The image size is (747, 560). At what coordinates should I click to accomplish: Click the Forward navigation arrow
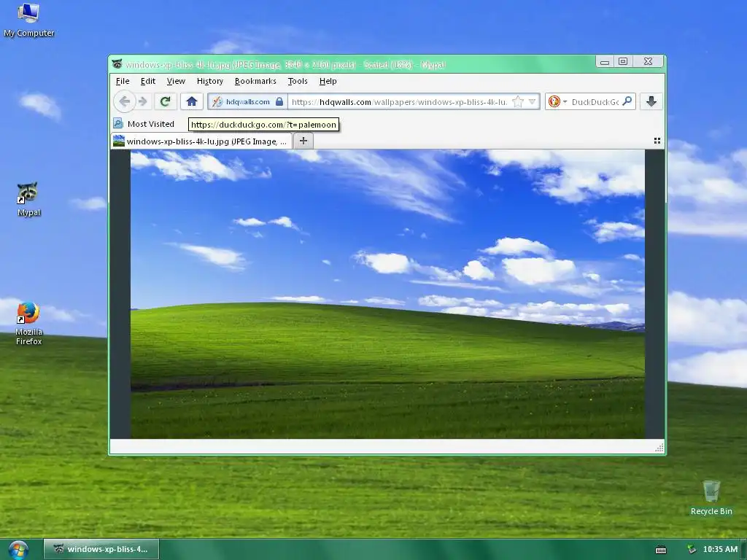tap(142, 101)
